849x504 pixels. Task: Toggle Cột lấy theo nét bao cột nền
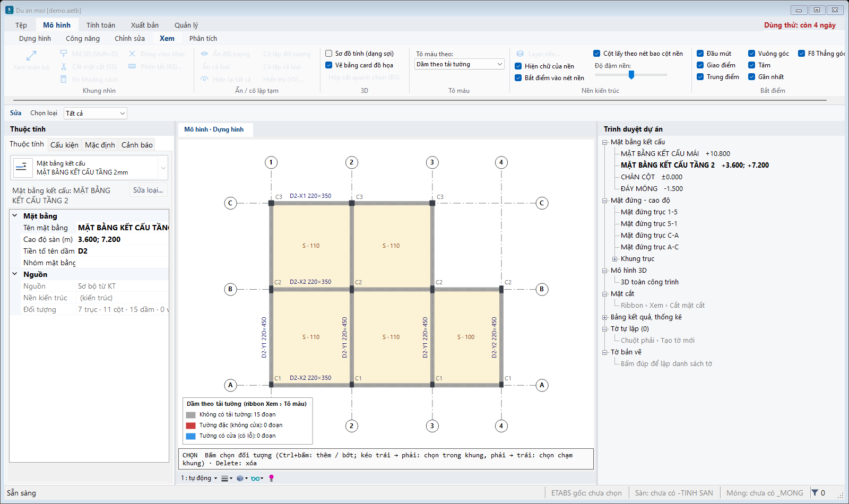click(x=597, y=54)
